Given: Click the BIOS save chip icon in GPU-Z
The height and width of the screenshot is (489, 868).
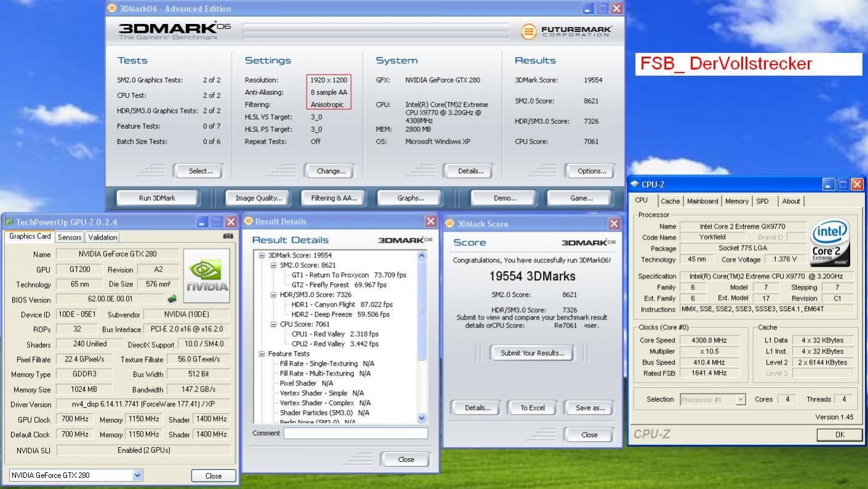Looking at the screenshot, I should tap(172, 299).
